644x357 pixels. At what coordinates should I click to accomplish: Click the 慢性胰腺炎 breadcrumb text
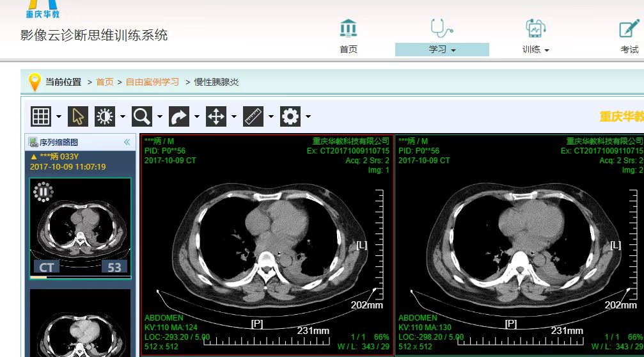[216, 82]
